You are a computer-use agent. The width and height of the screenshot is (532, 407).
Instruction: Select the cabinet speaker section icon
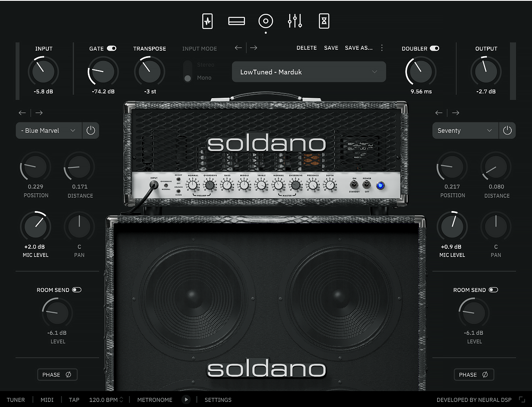[x=265, y=21]
